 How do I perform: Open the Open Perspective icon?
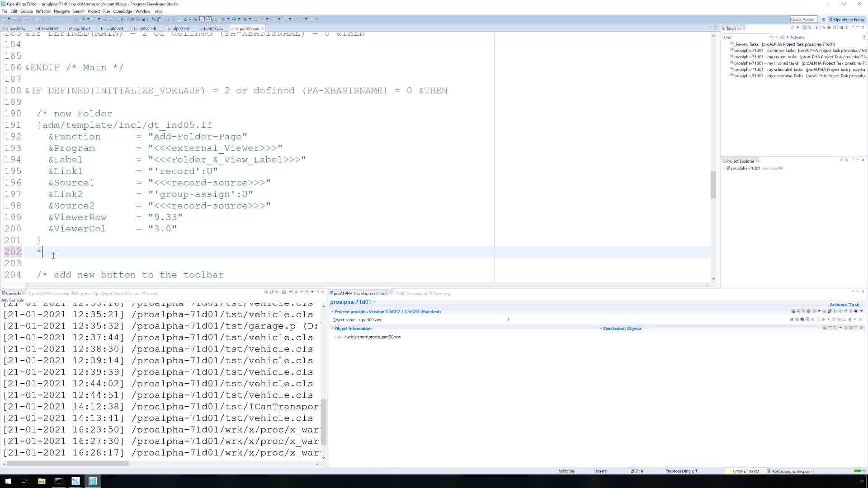pos(824,19)
